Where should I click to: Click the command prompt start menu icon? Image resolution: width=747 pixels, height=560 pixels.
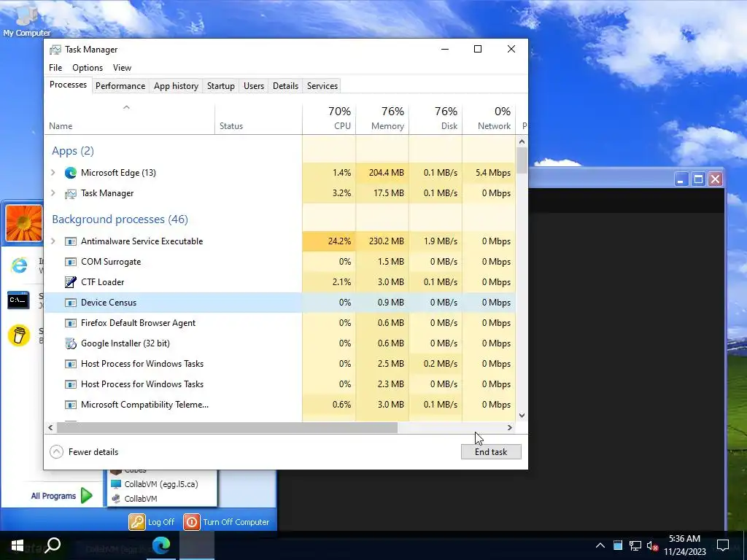tap(18, 300)
